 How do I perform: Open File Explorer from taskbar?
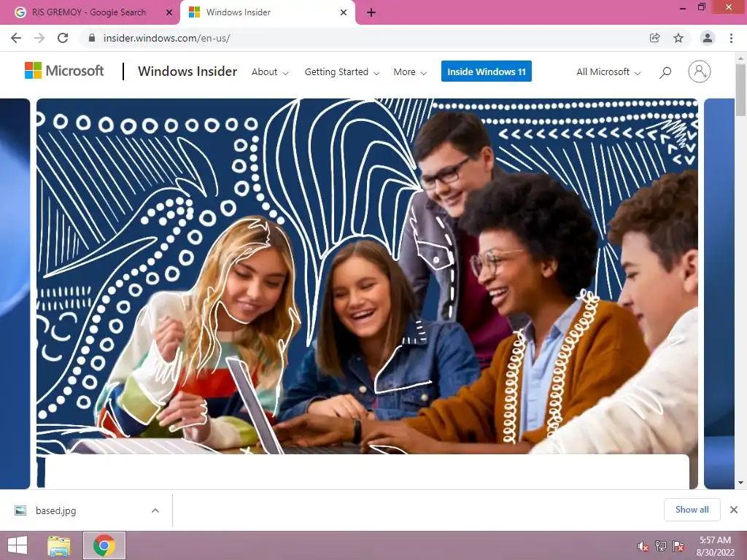pyautogui.click(x=59, y=545)
